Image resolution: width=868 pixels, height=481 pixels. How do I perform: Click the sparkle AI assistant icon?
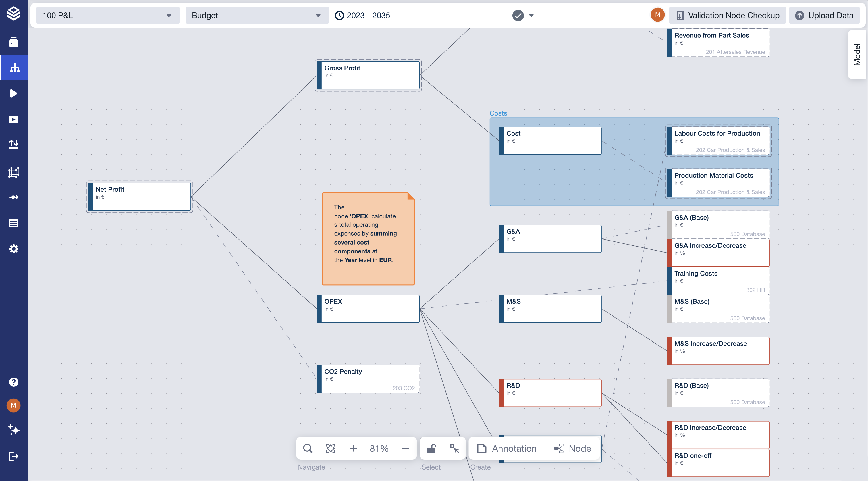14,430
